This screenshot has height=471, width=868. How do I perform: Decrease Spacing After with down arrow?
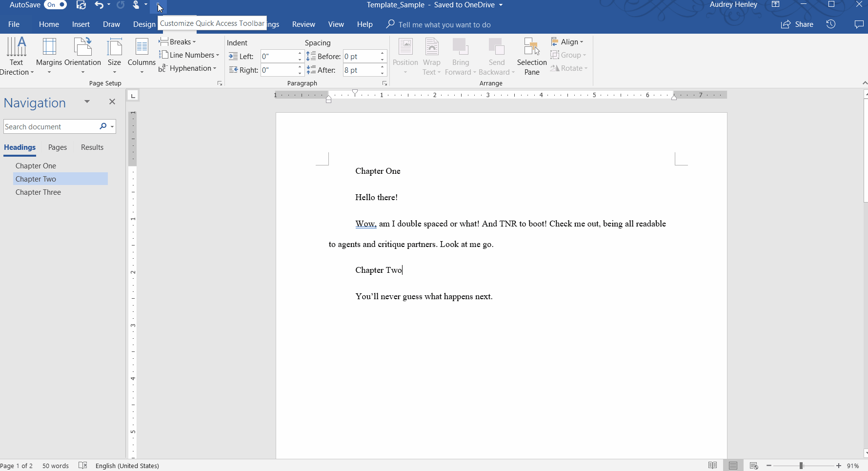click(383, 73)
